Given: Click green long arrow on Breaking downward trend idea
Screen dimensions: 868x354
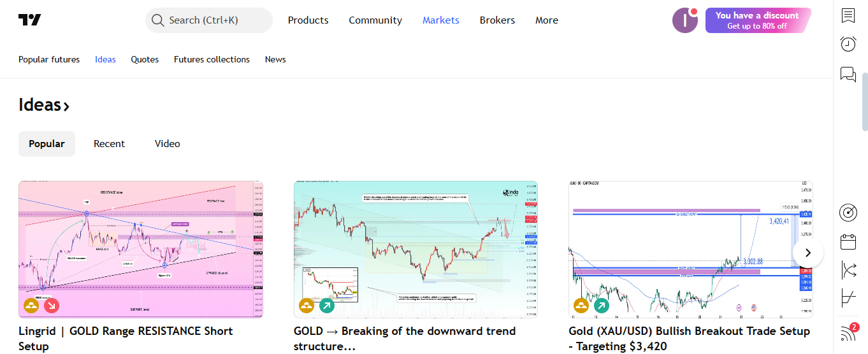Looking at the screenshot, I should tap(326, 306).
